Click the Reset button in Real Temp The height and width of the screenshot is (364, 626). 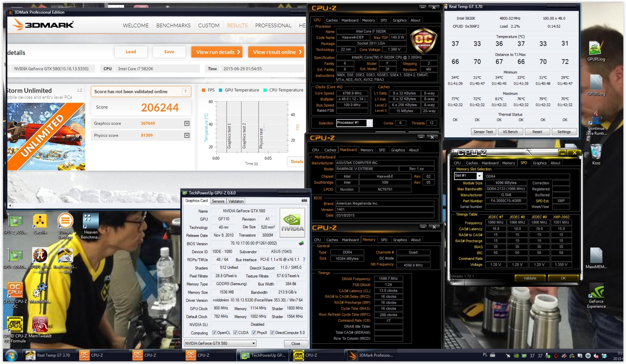click(537, 132)
